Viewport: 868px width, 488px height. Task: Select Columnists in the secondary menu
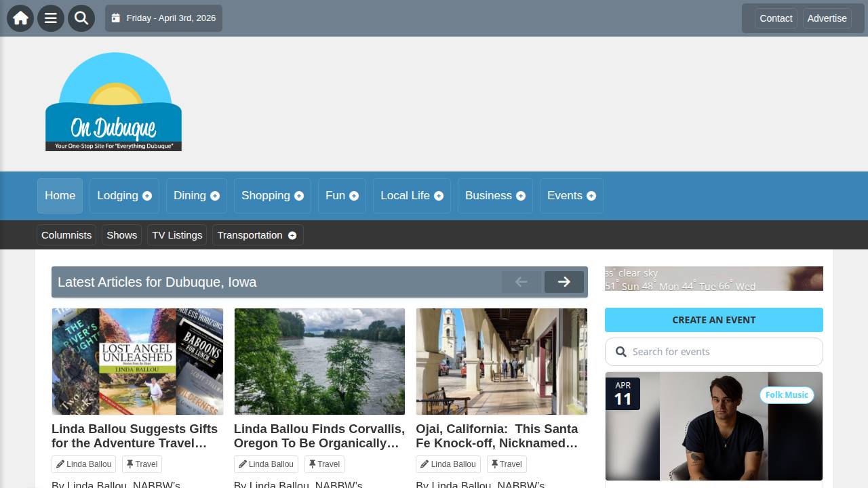point(66,235)
